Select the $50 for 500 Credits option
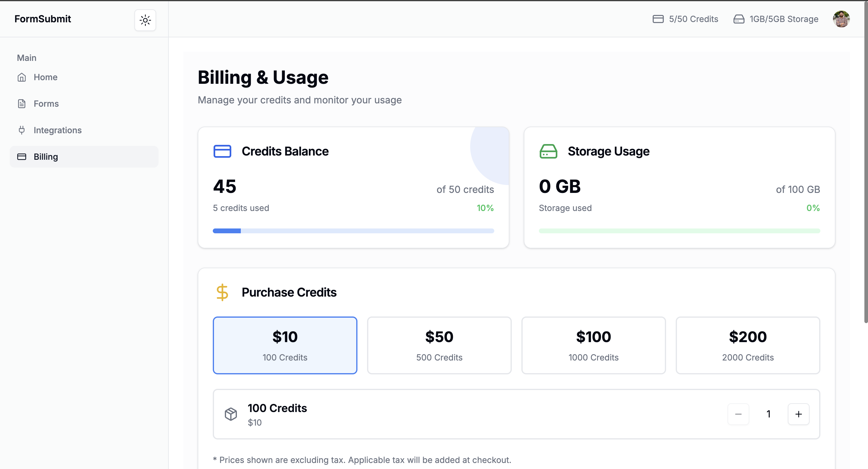The height and width of the screenshot is (469, 868). tap(439, 345)
